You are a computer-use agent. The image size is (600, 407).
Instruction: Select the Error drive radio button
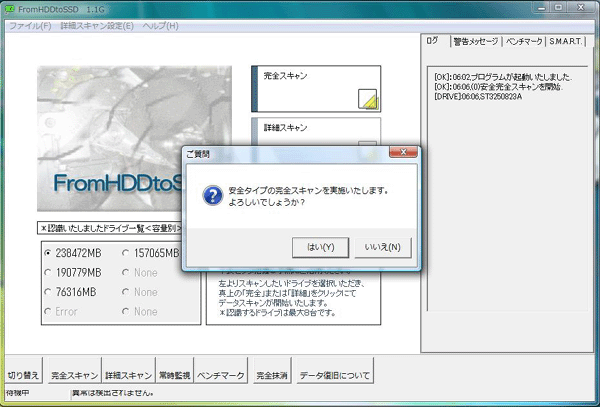point(48,311)
